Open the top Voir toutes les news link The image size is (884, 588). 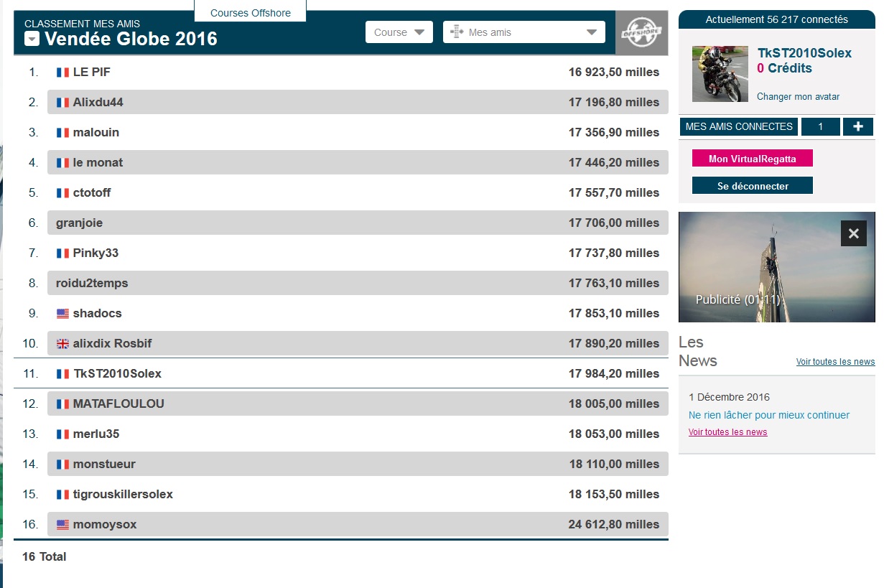tap(835, 362)
